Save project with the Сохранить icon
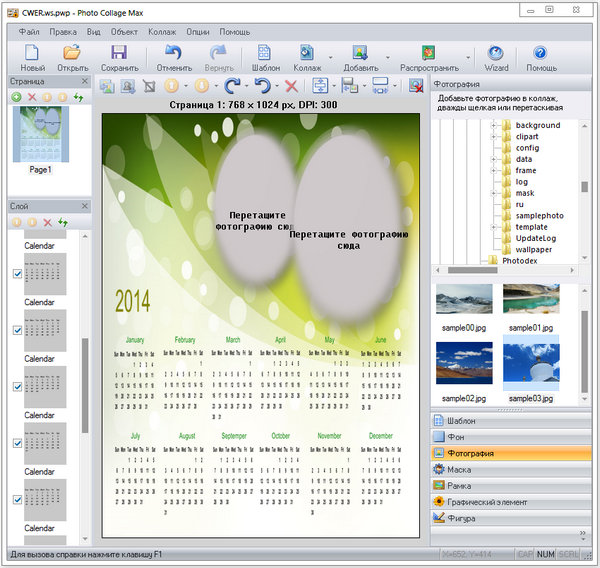The width and height of the screenshot is (600, 568). coord(119,54)
